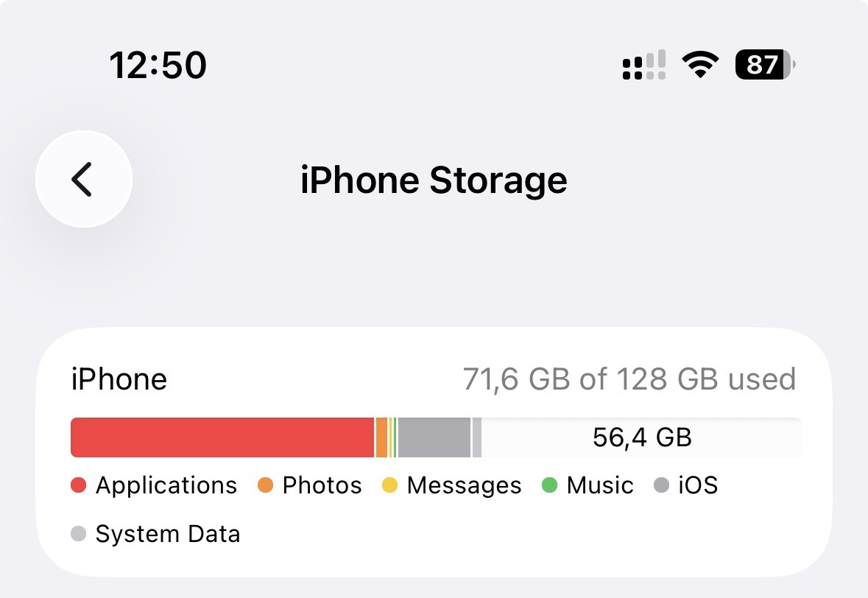Click the red Applications legend dot
This screenshot has height=598, width=868.
click(79, 485)
